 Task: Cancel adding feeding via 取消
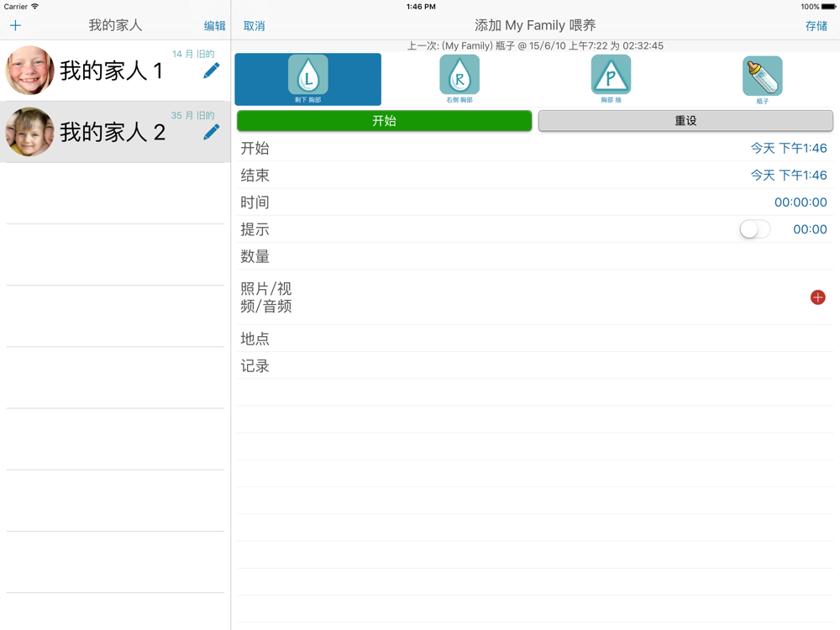(254, 26)
